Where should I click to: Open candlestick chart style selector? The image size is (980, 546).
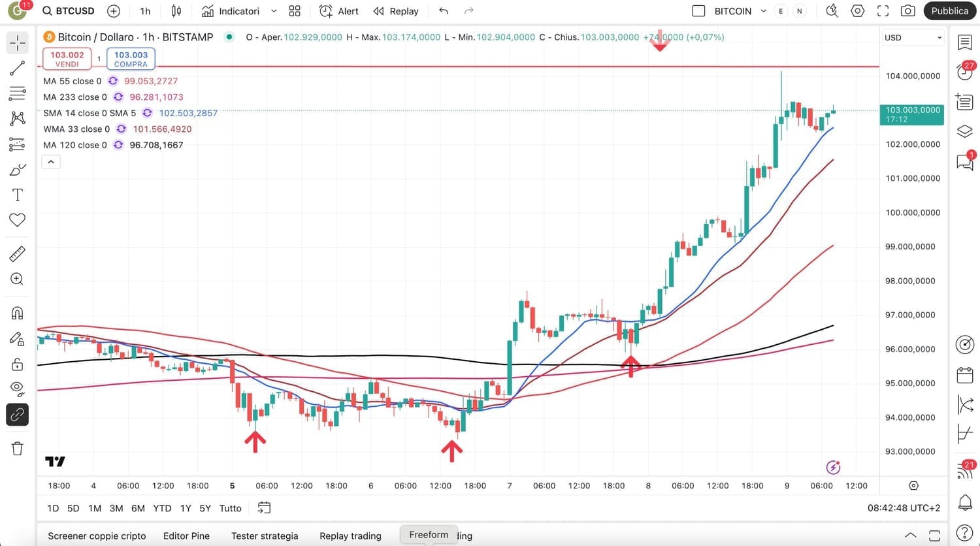(x=176, y=11)
